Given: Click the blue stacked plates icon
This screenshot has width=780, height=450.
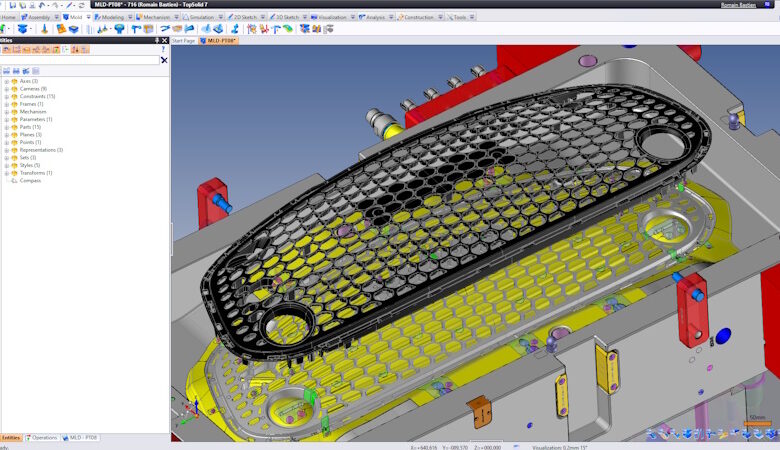Looking at the screenshot, I should point(304,29).
